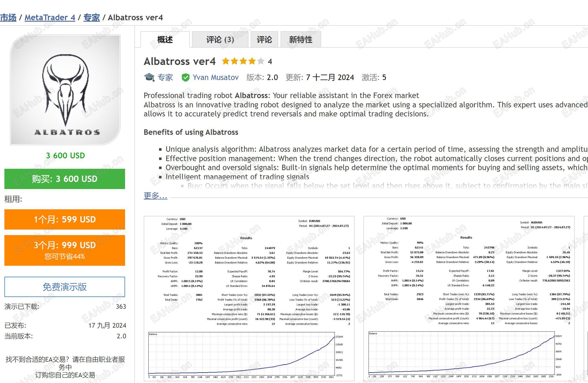Click the 免费演示版 button
This screenshot has height=383, width=588.
tap(65, 287)
